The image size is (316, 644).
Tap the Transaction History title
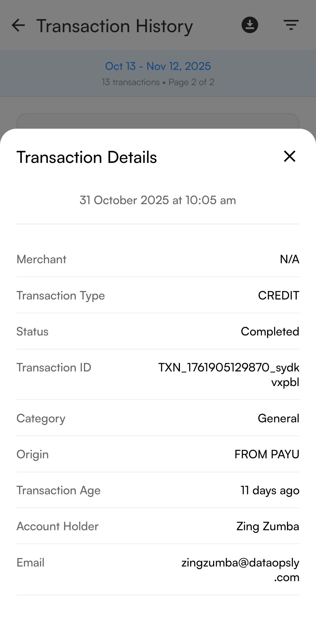point(114,26)
